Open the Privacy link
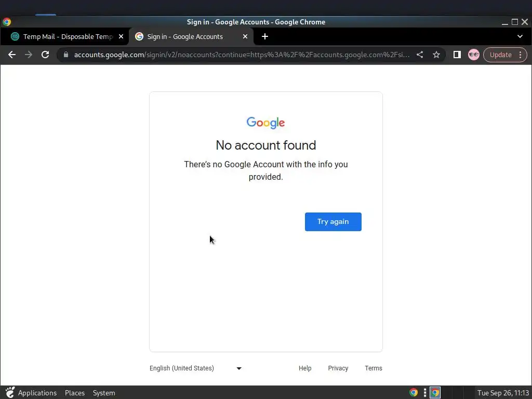Image resolution: width=532 pixels, height=399 pixels. click(338, 368)
